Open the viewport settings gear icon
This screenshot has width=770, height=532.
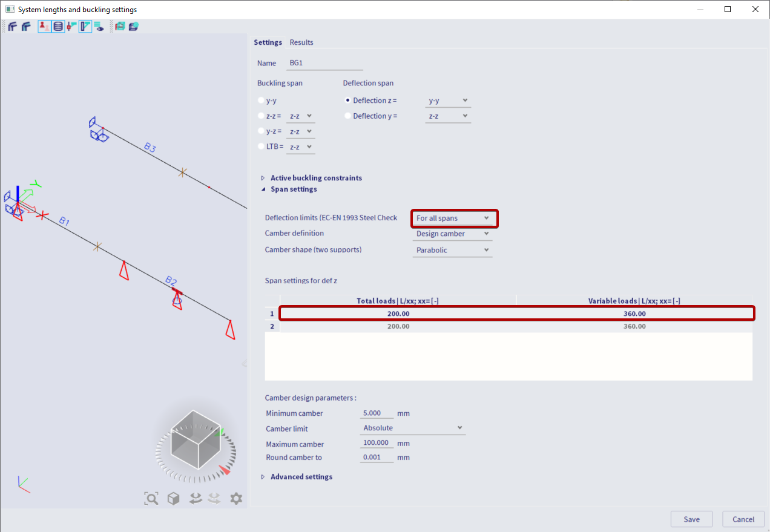click(x=236, y=498)
